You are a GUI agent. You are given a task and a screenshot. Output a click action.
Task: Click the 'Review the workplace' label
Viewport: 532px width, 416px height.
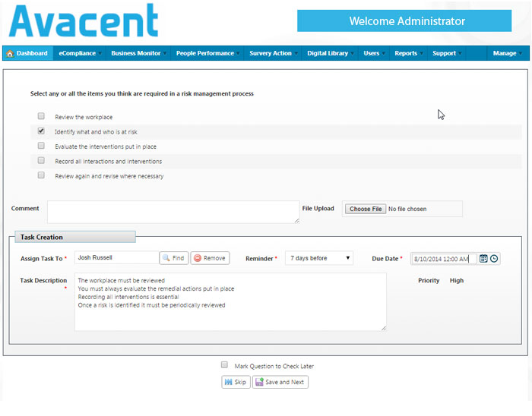coord(84,117)
